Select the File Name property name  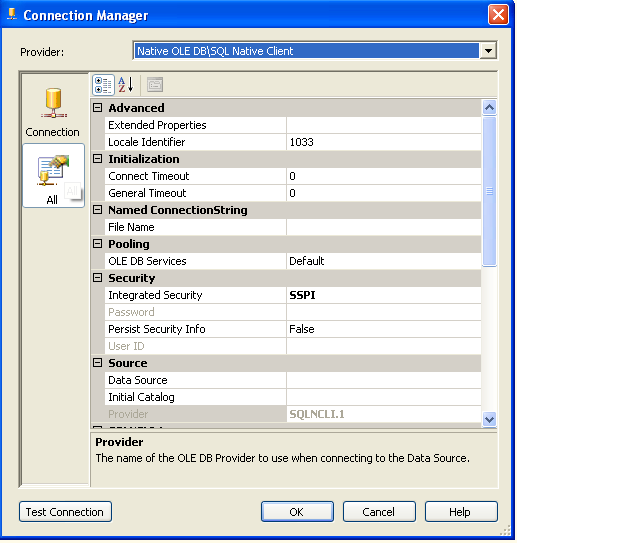click(x=196, y=227)
